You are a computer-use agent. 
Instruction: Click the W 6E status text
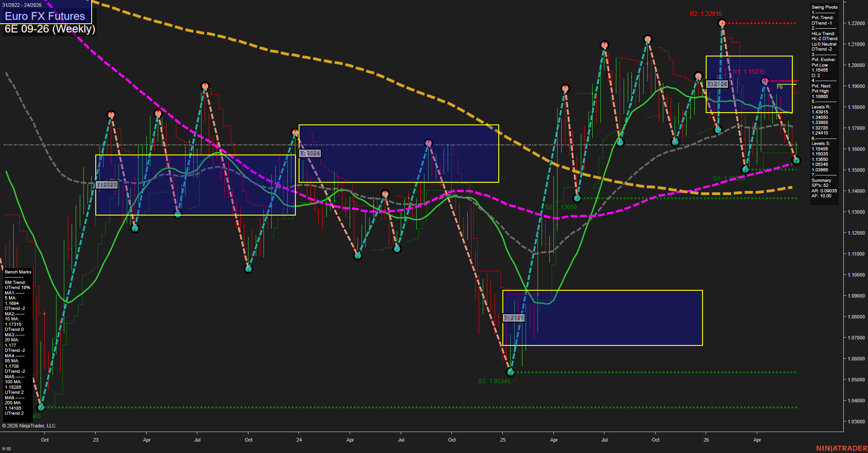[6, 449]
